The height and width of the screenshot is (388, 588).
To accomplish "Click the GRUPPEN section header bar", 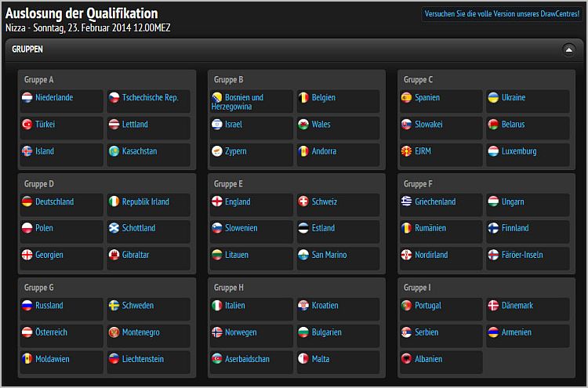I will 294,50.
